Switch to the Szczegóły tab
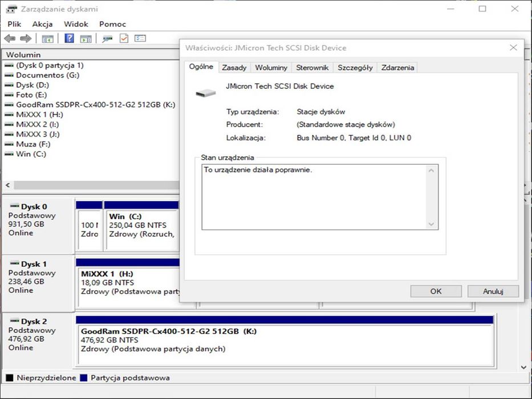 (355, 67)
